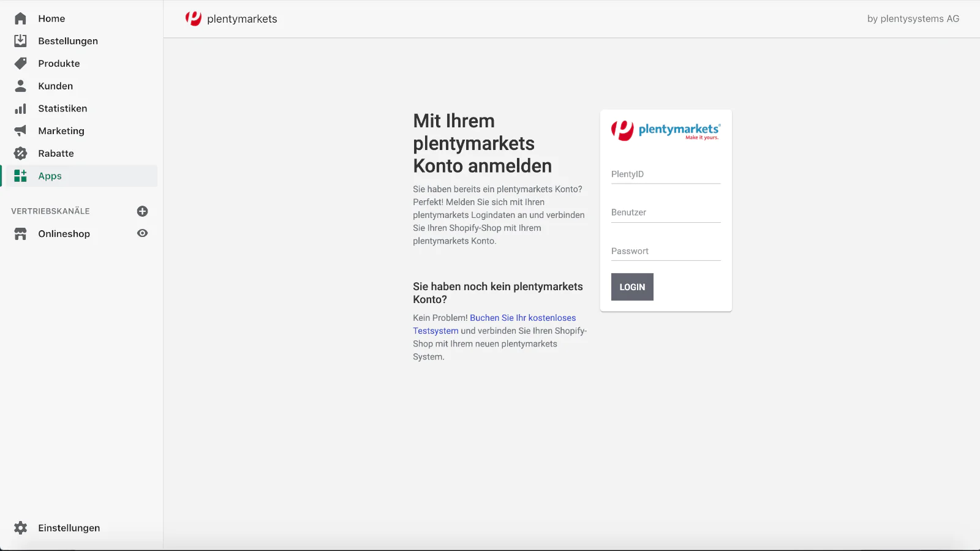Open the Kunden page
The height and width of the screenshot is (551, 980).
[55, 86]
